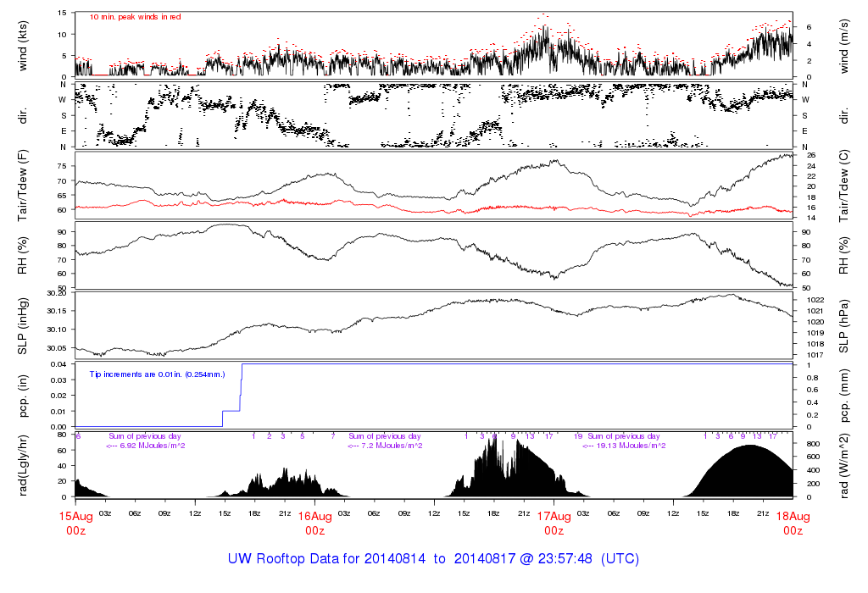
Task: Click the '6.92 MJoules/m^2' radiation sum
Action: (153, 446)
